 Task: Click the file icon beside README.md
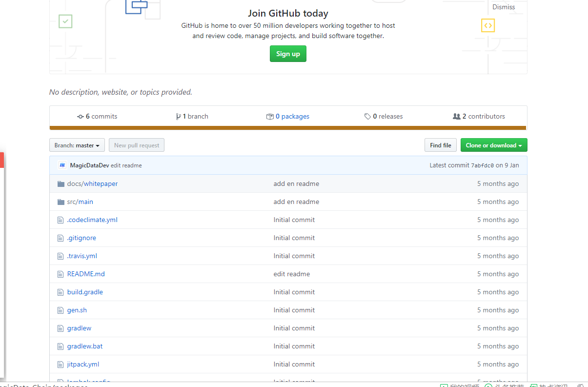tap(61, 274)
